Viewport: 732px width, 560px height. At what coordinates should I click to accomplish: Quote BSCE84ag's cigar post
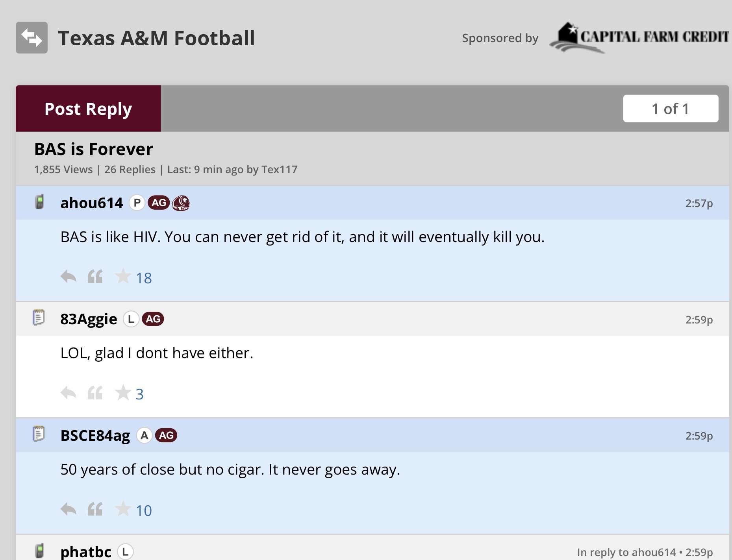(x=95, y=509)
